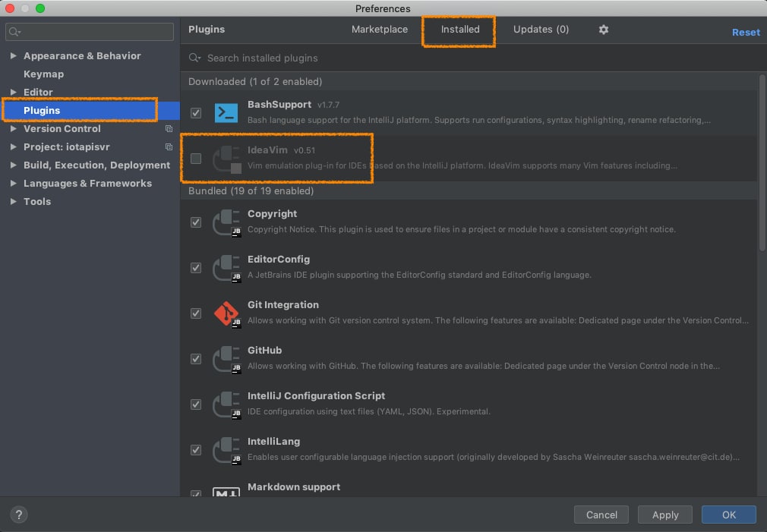
Task: Expand the Project: iotapisvr arrow
Action: point(13,146)
